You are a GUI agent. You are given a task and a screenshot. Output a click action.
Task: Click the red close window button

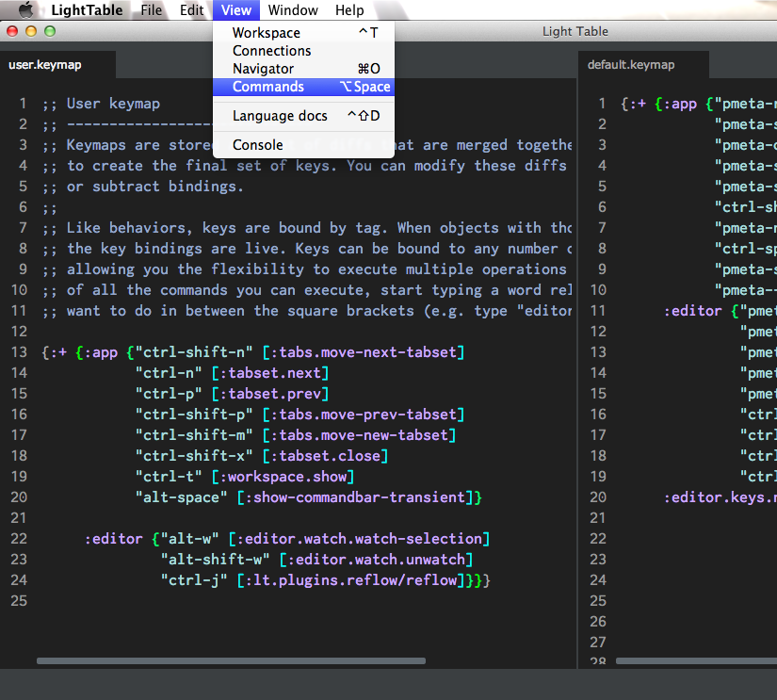point(12,31)
